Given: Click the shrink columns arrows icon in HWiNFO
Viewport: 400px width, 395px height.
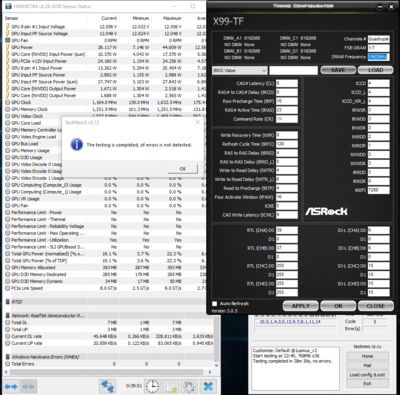Looking at the screenshot, I should pos(28,386).
